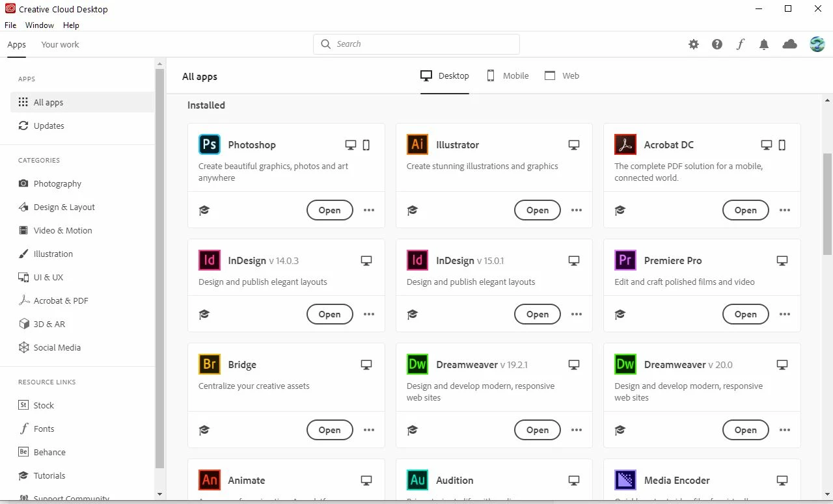Check cloud sync status icon
Image resolution: width=833 pixels, height=504 pixels.
(x=789, y=44)
